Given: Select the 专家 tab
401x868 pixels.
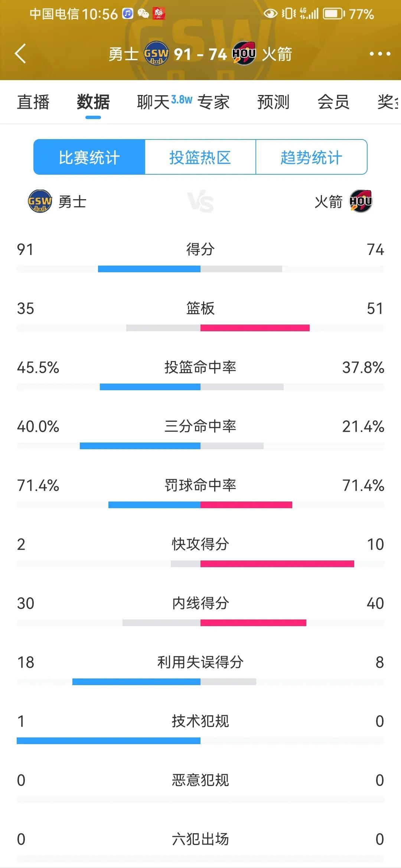Looking at the screenshot, I should pyautogui.click(x=213, y=102).
